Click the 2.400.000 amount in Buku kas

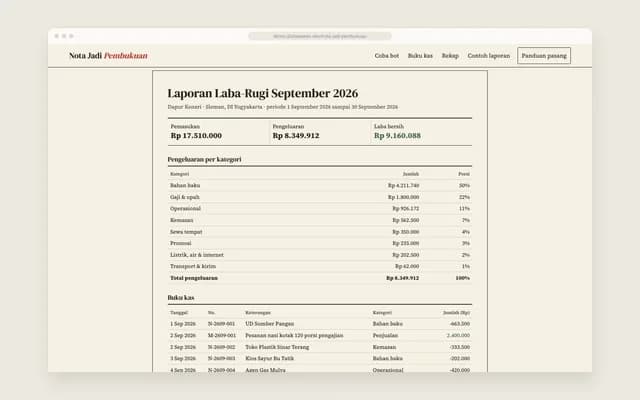click(458, 336)
